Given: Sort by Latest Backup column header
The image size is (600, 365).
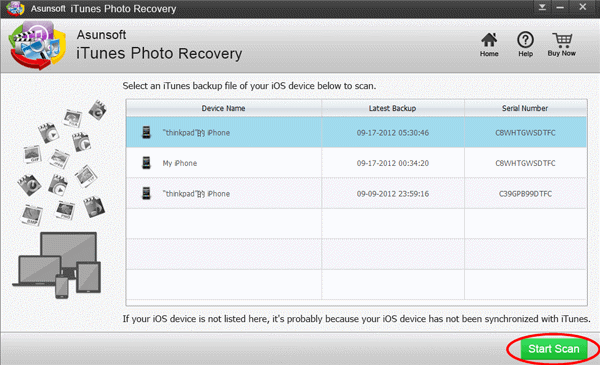Looking at the screenshot, I should 393,108.
